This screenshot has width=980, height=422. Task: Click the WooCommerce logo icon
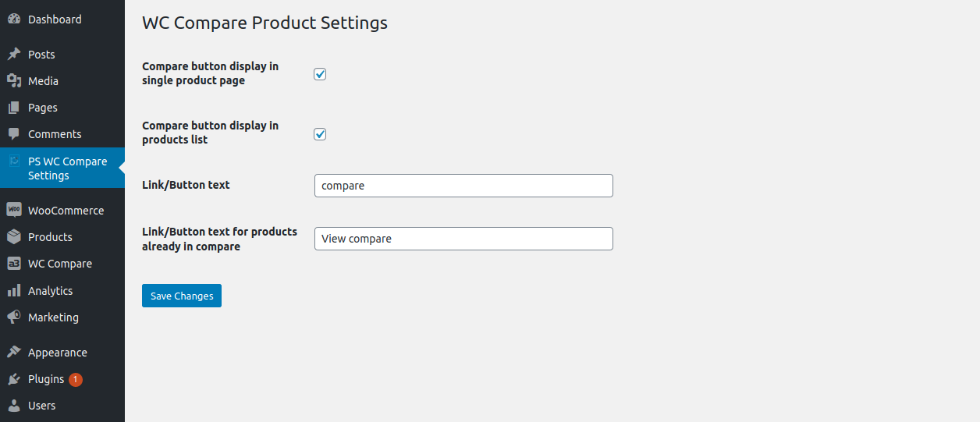tap(14, 211)
